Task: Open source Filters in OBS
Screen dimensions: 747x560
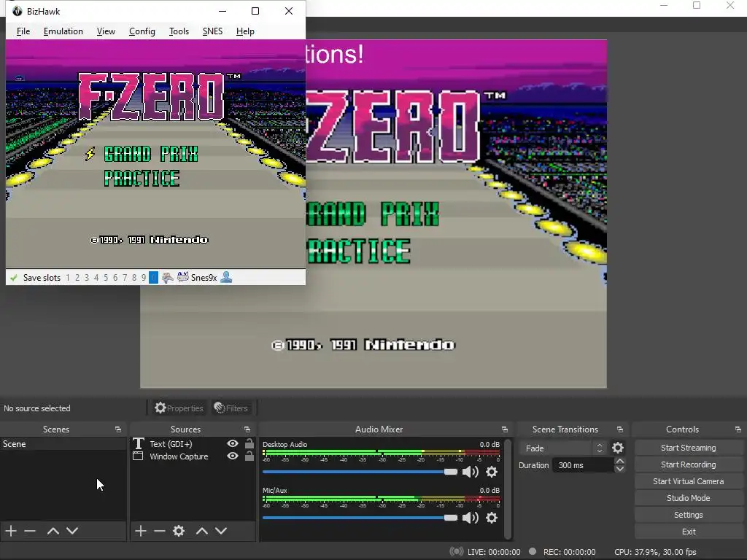Action: click(x=231, y=408)
